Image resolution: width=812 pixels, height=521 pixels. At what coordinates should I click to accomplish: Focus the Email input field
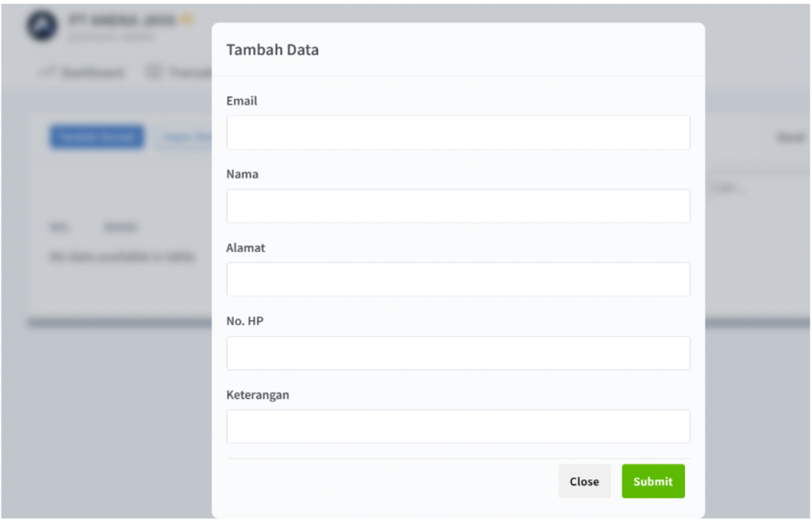458,132
